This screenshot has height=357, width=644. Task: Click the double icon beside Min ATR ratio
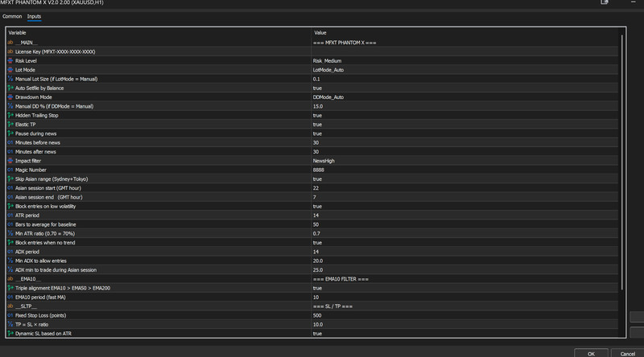(10, 233)
